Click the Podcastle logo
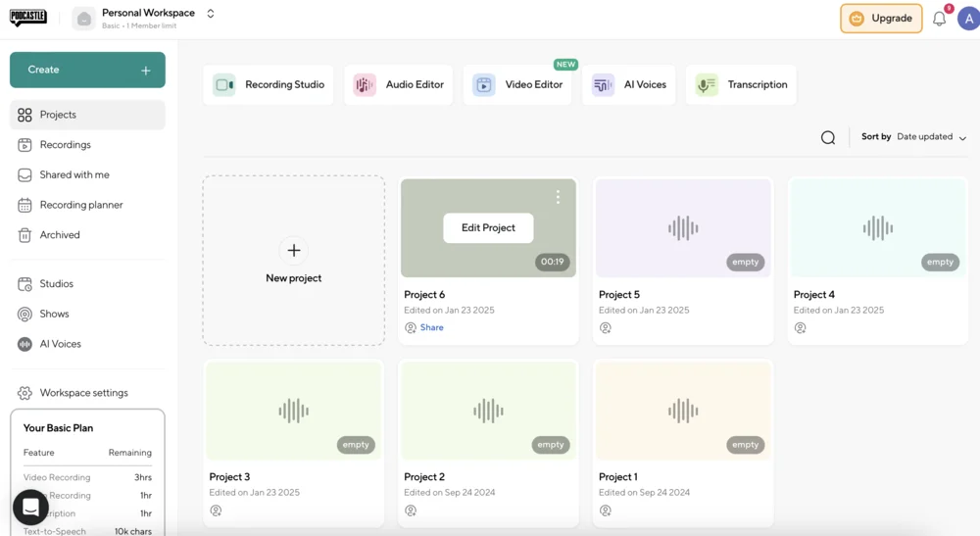 tap(28, 18)
